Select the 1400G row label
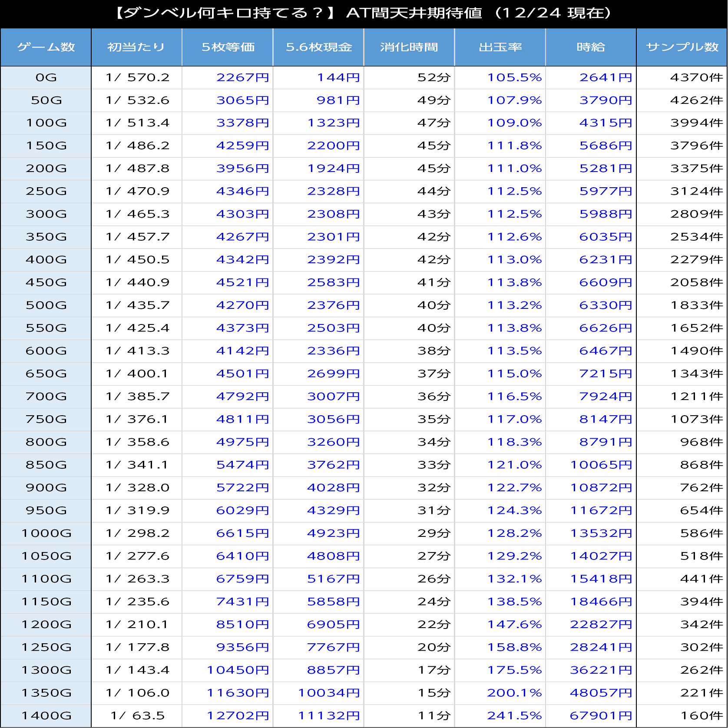728x728 pixels. [x=46, y=716]
